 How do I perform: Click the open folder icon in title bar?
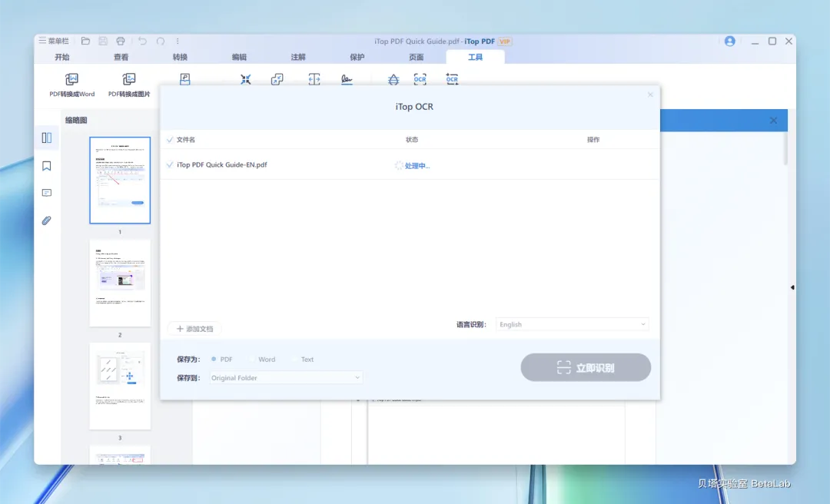pyautogui.click(x=86, y=41)
